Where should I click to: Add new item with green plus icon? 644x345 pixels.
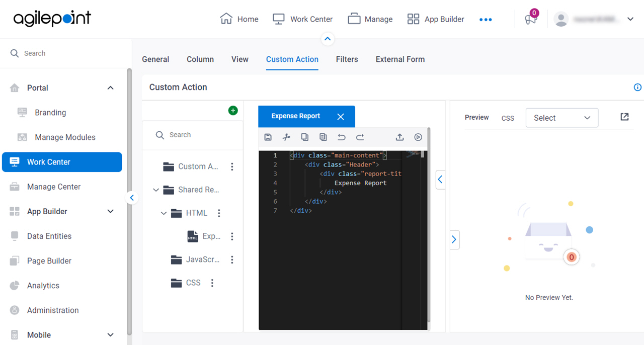[233, 110]
